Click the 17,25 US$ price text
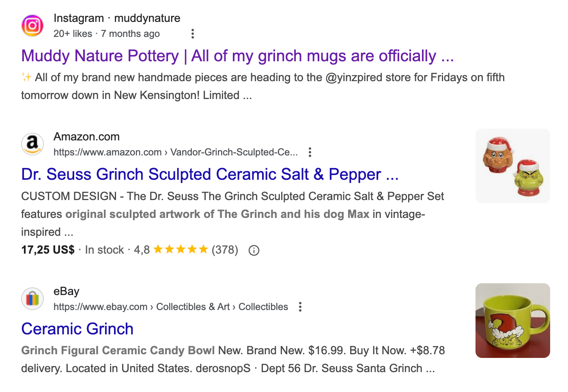The image size is (568, 392). pos(48,250)
